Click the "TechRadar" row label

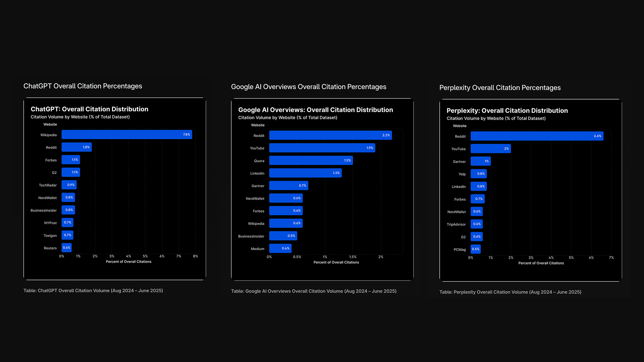tap(48, 185)
